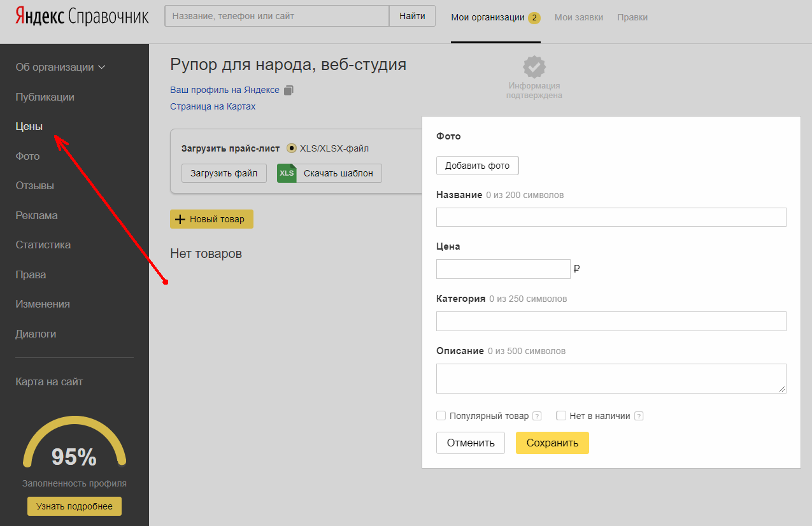
Task: Focus the top search field
Action: pos(276,16)
